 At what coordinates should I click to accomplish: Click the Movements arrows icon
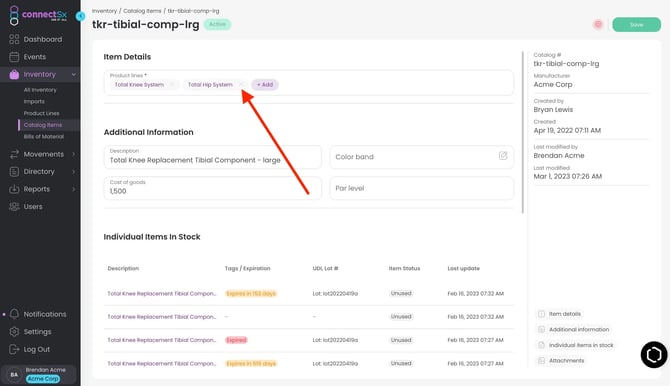pyautogui.click(x=14, y=154)
